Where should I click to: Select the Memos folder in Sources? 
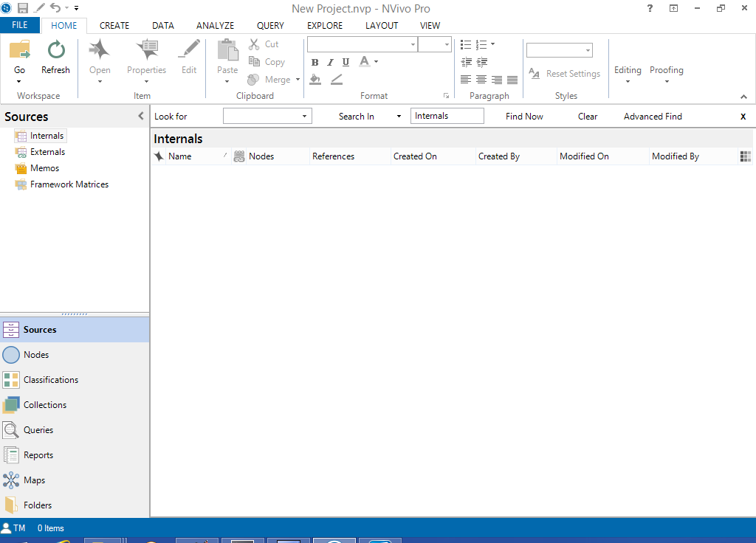coord(44,168)
